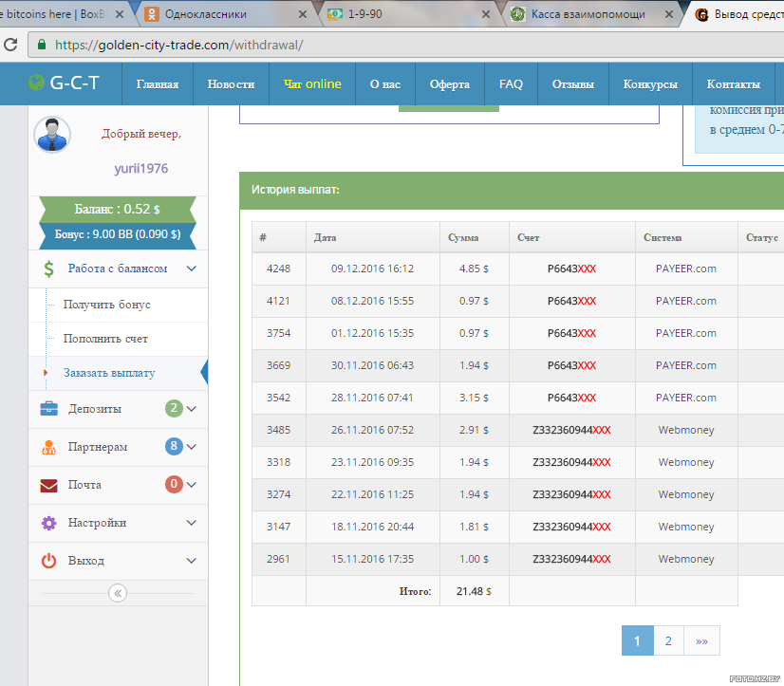Click PAYEER.com in row 3754
This screenshot has width=784, height=686.
point(686,333)
